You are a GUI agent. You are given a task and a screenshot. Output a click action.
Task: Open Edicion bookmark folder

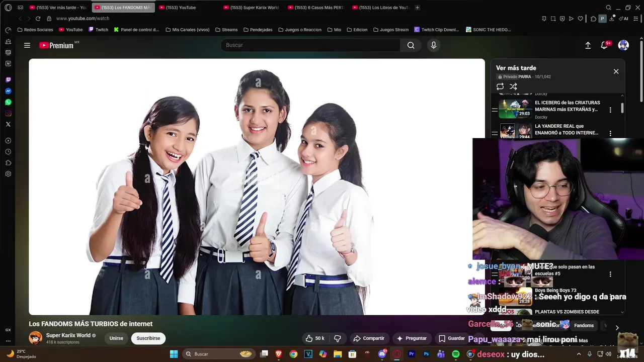[x=357, y=30]
